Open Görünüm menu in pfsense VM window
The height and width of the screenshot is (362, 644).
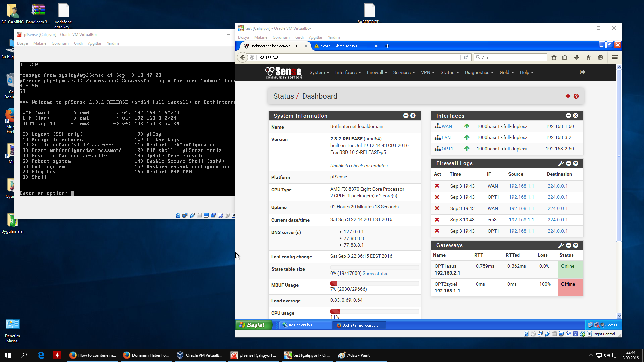click(60, 43)
